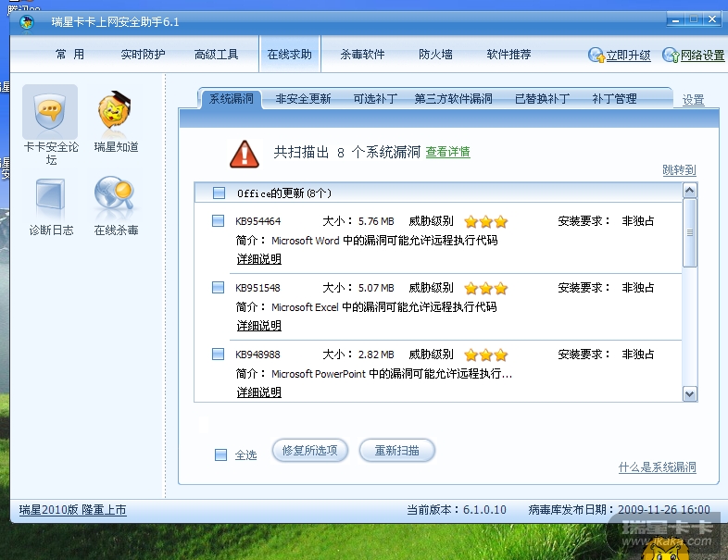Switch to the 实时防护 tab

(x=143, y=55)
